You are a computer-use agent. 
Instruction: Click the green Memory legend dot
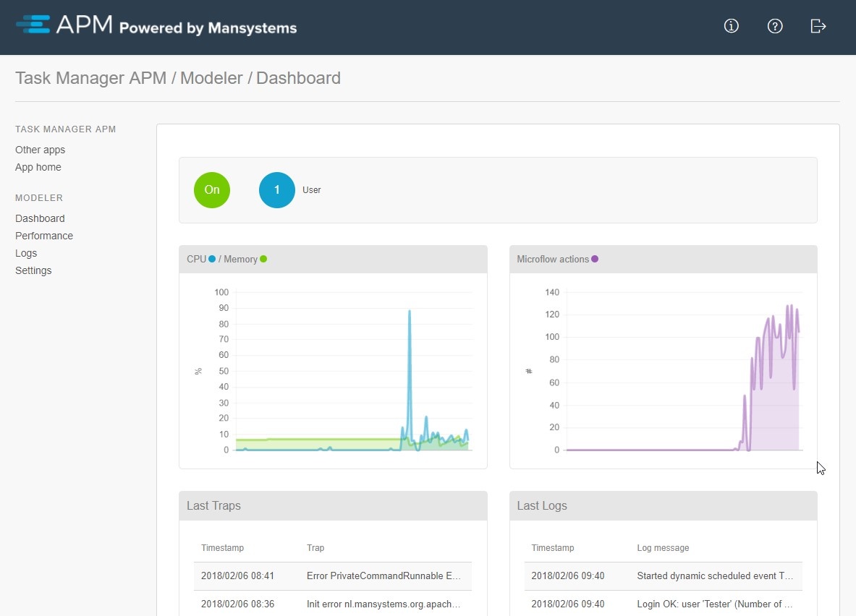263,259
